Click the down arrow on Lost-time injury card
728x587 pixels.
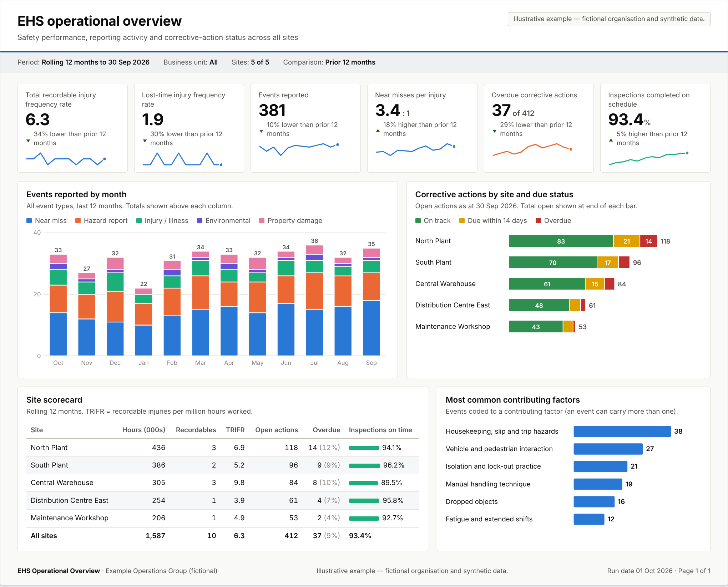click(145, 141)
